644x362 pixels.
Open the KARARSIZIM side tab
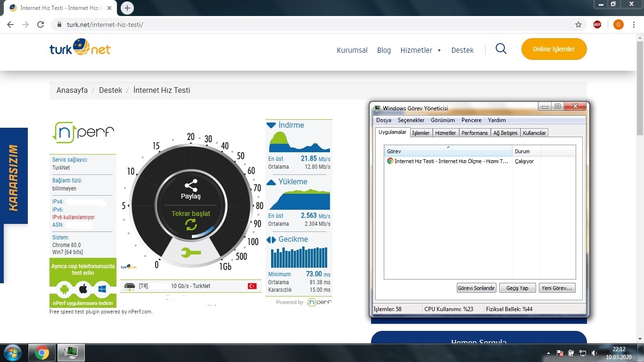(14, 176)
